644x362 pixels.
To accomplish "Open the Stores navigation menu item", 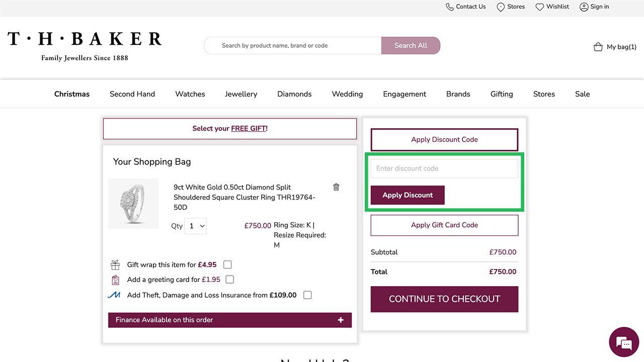I will 544,94.
